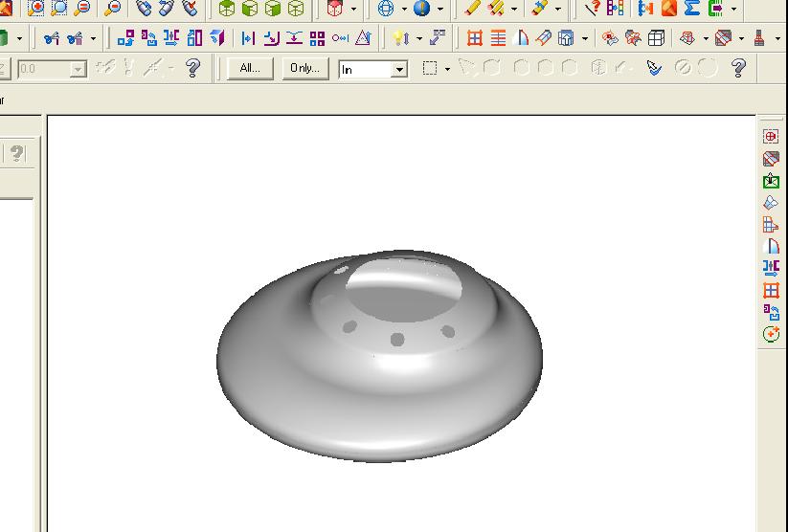Click the binoculars icon with blue arrows

click(167, 8)
